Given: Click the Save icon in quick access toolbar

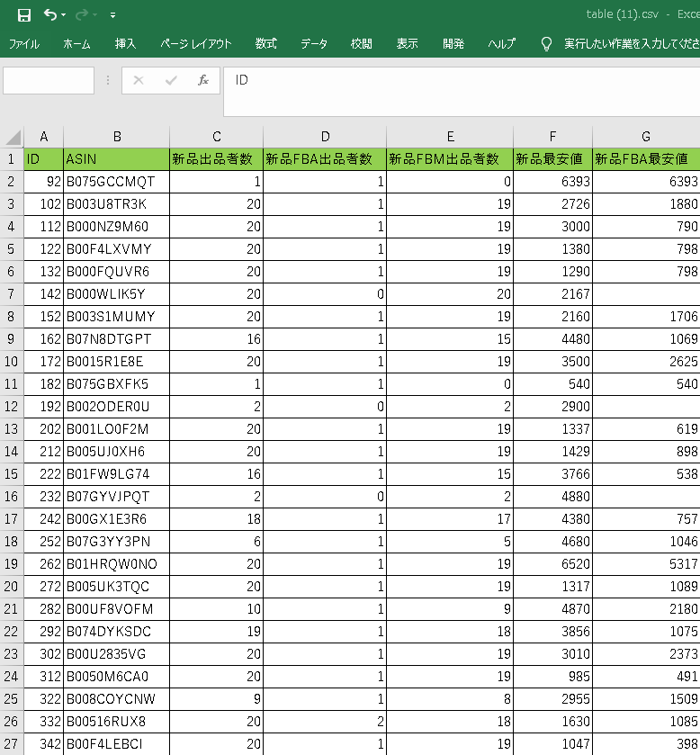Looking at the screenshot, I should coord(24,15).
